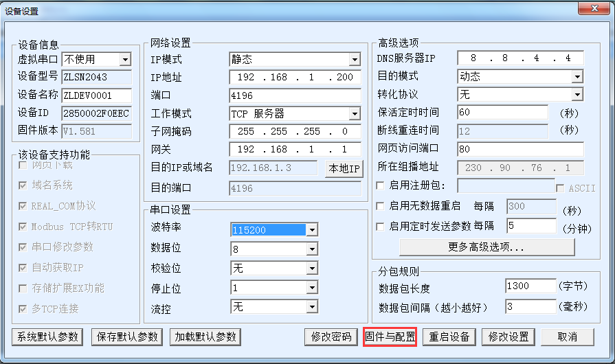Open the 转化协议 dropdown

577,94
